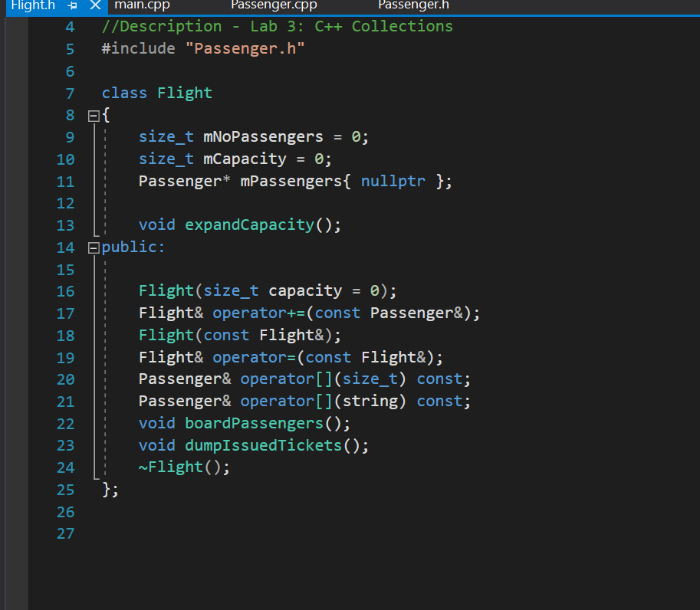The image size is (700, 610).
Task: Collapse the public section at line 14
Action: click(x=94, y=248)
